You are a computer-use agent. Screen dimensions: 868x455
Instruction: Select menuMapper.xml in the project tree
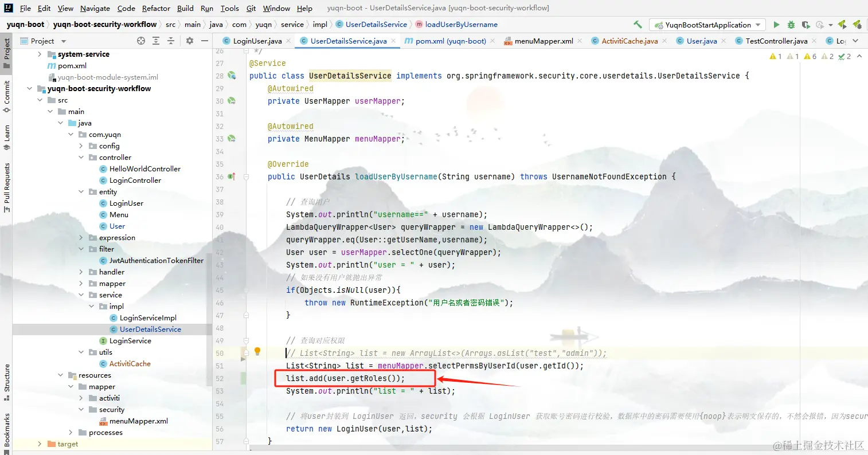(139, 421)
